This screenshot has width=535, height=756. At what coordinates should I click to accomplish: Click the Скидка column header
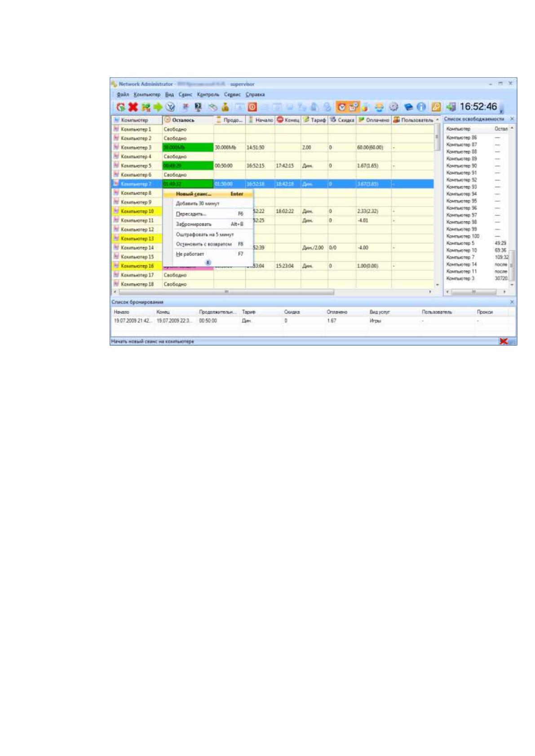click(342, 120)
